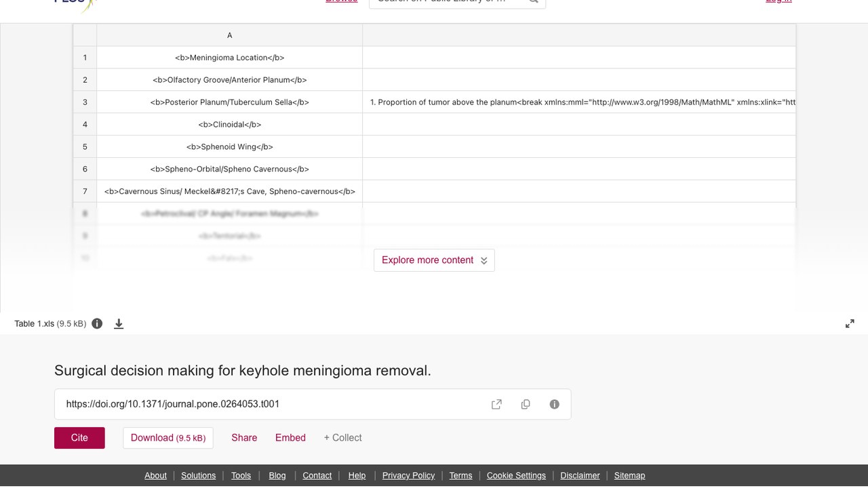Click the Cavernous Sinus/ Meckel's Cave cell
868x488 pixels.
coord(229,191)
